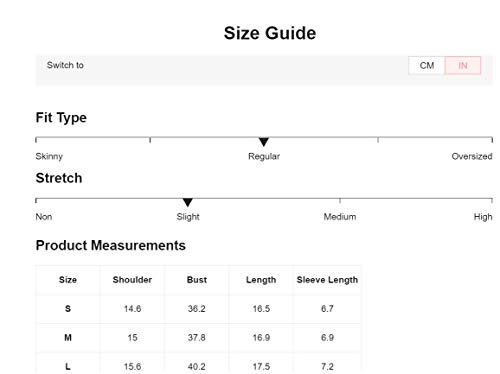This screenshot has height=374, width=500.
Task: Select the L size row
Action: pos(198,365)
